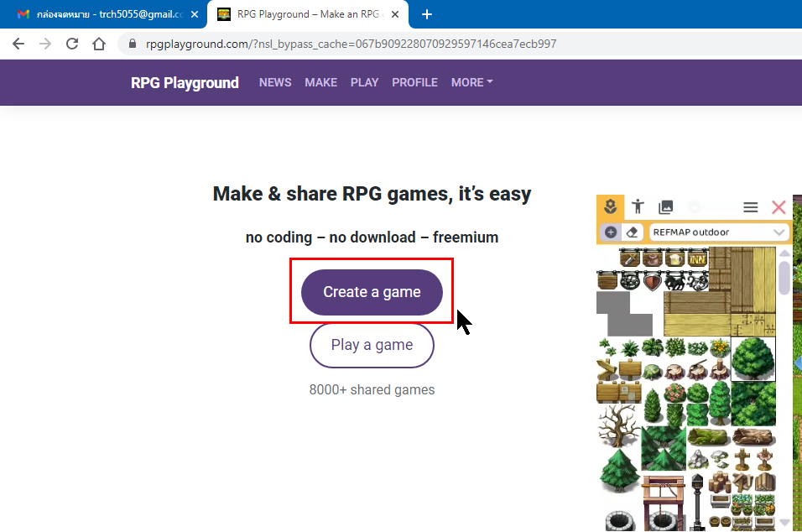Go forward in browser history
The height and width of the screenshot is (532, 802).
coord(45,44)
